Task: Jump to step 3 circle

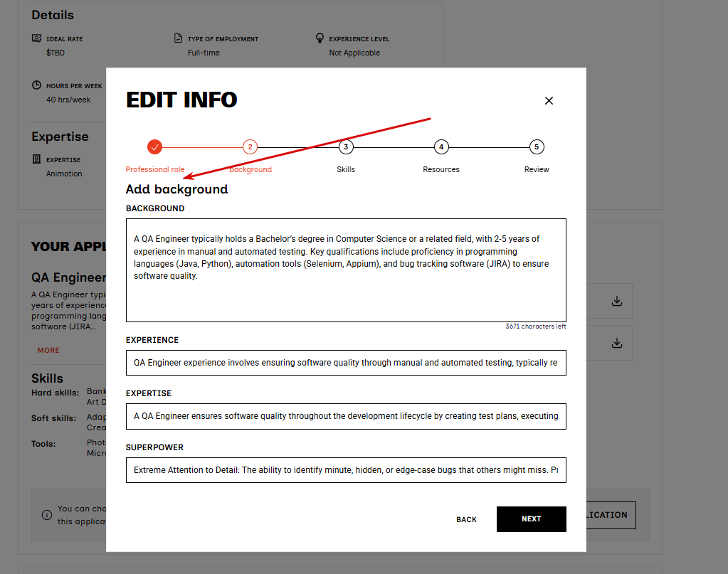Action: [x=346, y=147]
